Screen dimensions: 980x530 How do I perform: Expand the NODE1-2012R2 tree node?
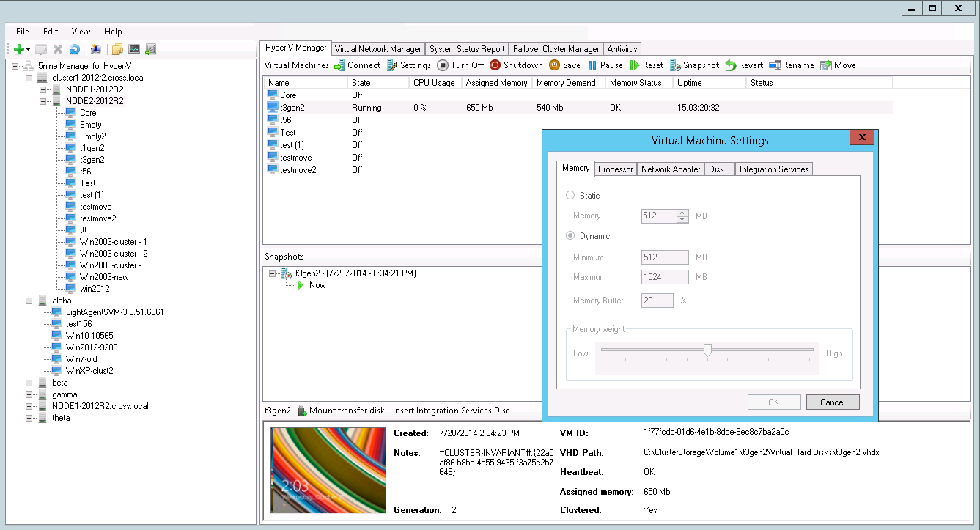click(x=43, y=89)
